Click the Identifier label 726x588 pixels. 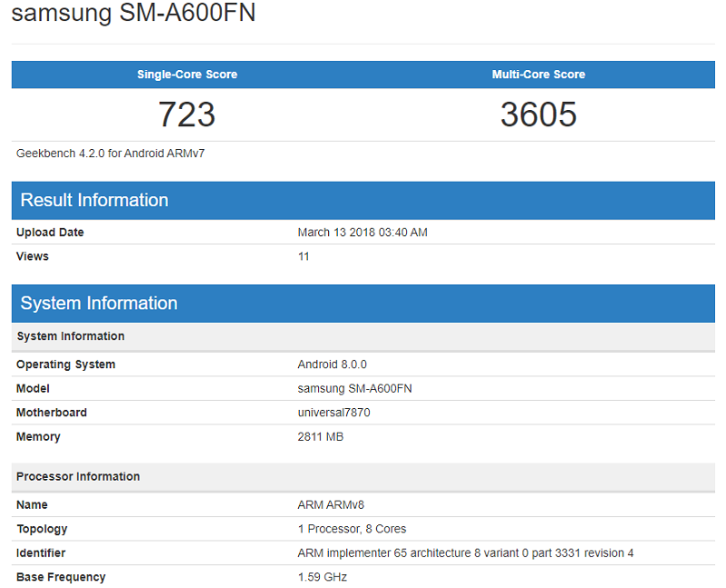pos(41,553)
